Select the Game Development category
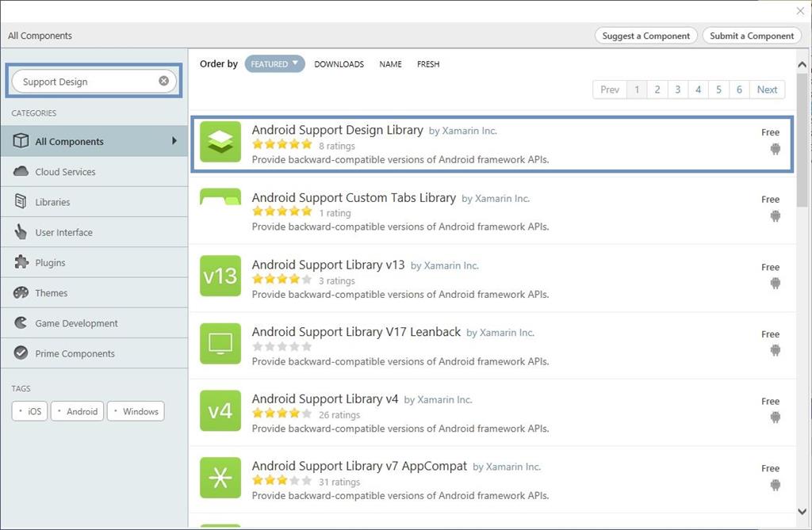812x530 pixels. point(94,323)
